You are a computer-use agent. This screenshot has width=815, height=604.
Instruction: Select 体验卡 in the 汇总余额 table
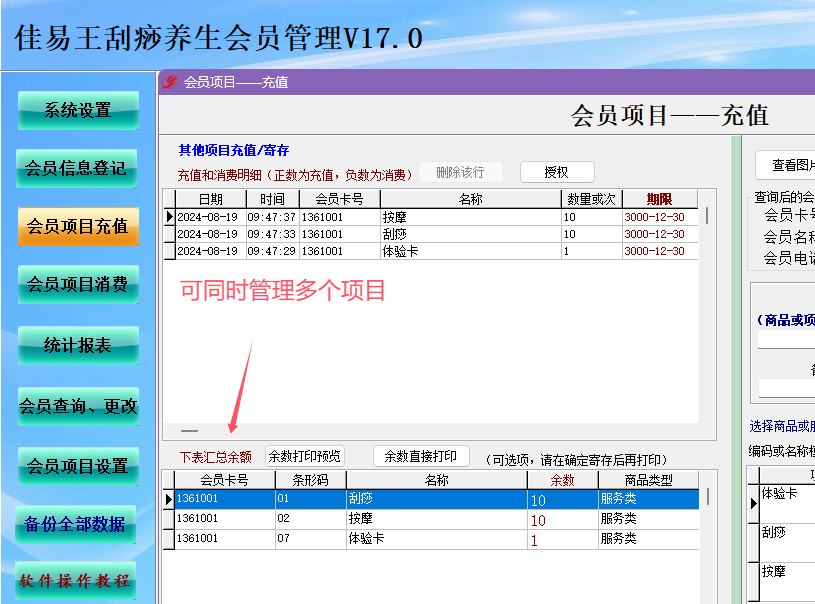[x=437, y=539]
